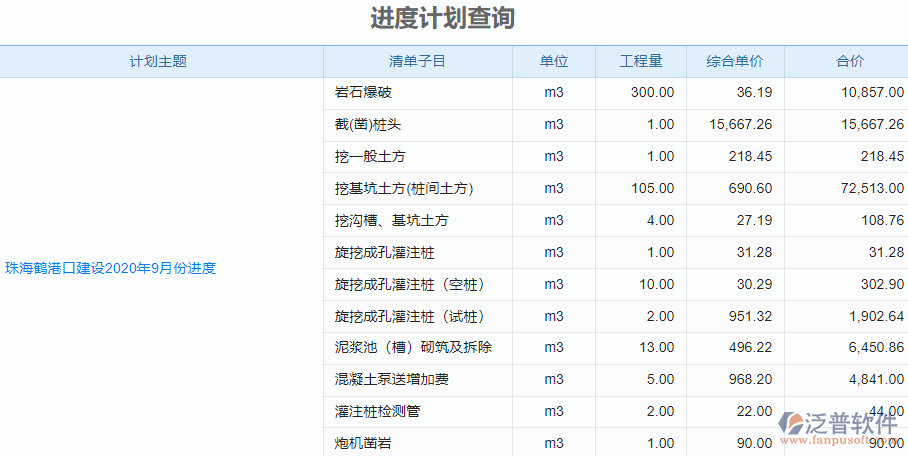Click the unit price 968.20
Viewport: 908px width, 456px height.
pyautogui.click(x=750, y=380)
